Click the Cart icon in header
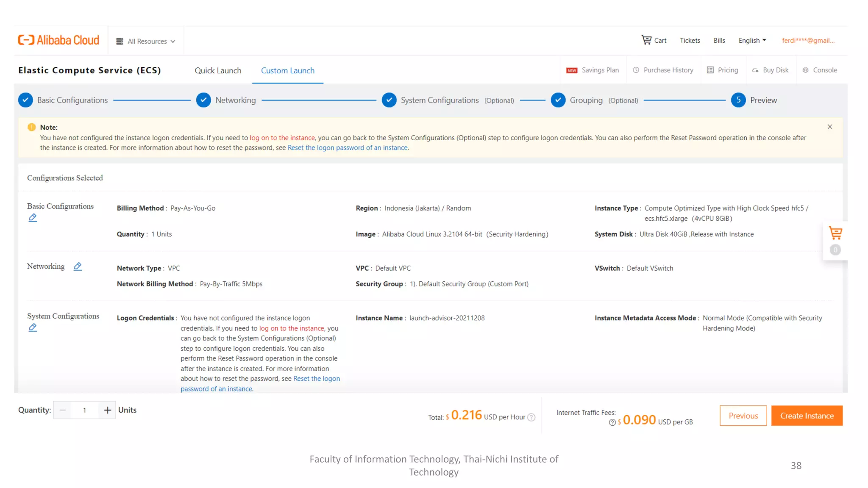 [646, 40]
